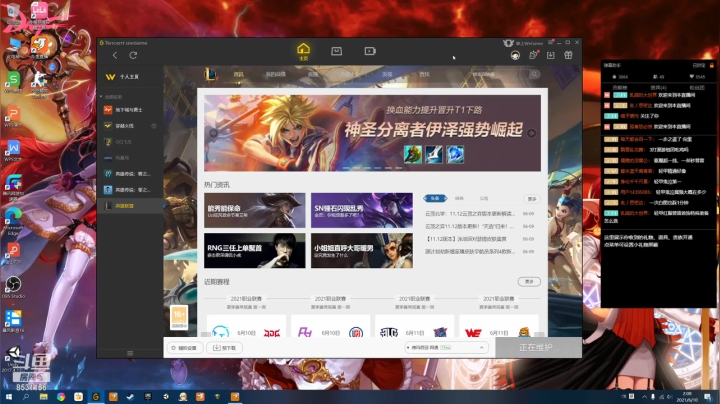Click the sidebar bottom list menu icon
Image resolution: width=720 pixels, height=404 pixels.
[130, 353]
